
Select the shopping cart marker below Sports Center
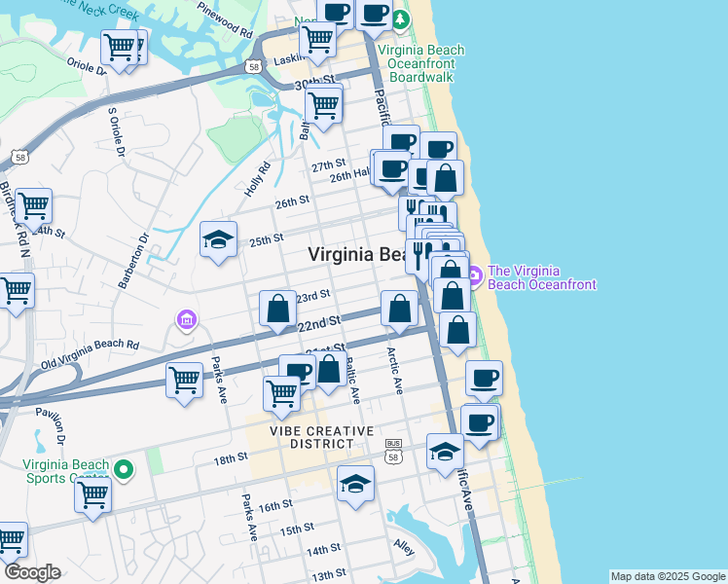pos(92,498)
